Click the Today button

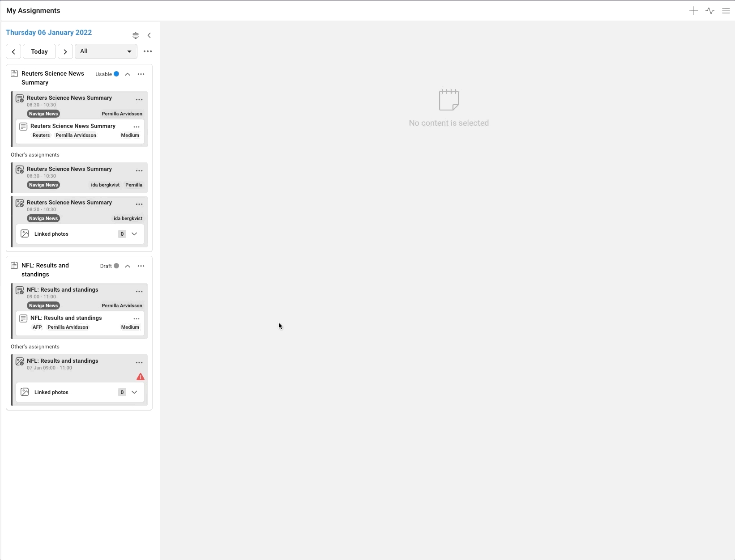click(x=39, y=51)
